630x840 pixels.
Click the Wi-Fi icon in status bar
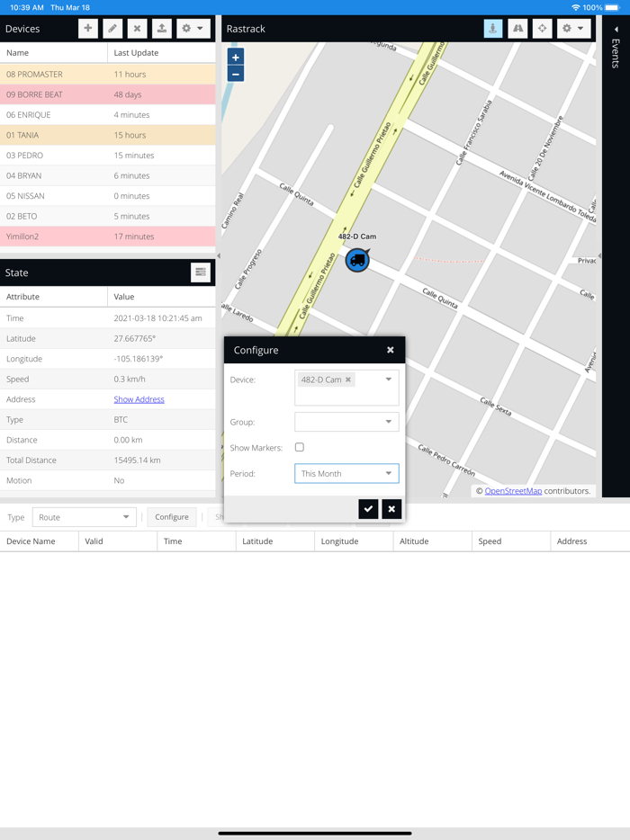pyautogui.click(x=576, y=7)
